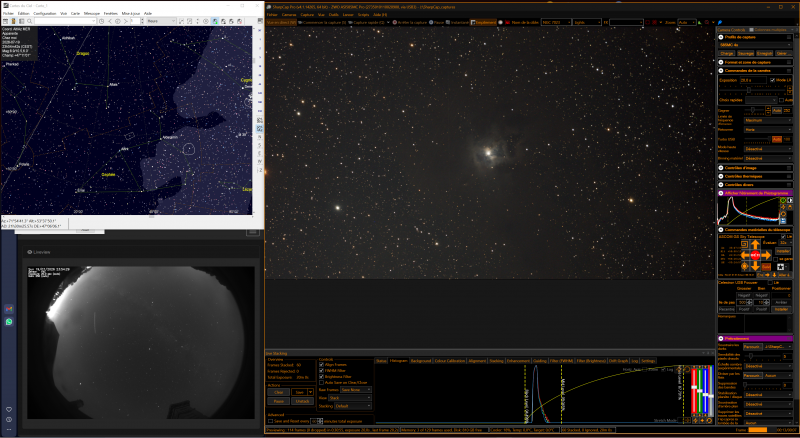The height and width of the screenshot is (438, 800).
Task: Open Stacking Default dropdown
Action: pyautogui.click(x=353, y=406)
